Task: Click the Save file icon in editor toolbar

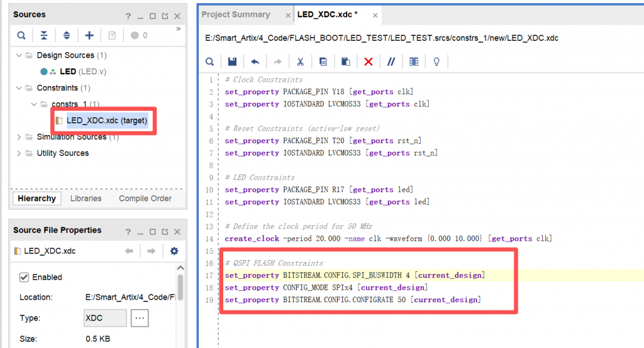Action: coord(232,62)
